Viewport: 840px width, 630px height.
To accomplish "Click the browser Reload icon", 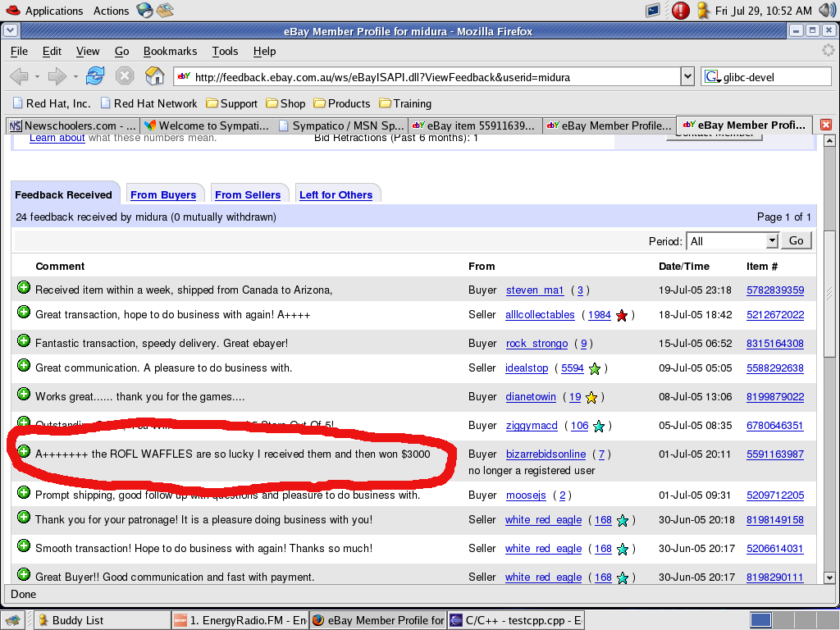I will click(95, 77).
